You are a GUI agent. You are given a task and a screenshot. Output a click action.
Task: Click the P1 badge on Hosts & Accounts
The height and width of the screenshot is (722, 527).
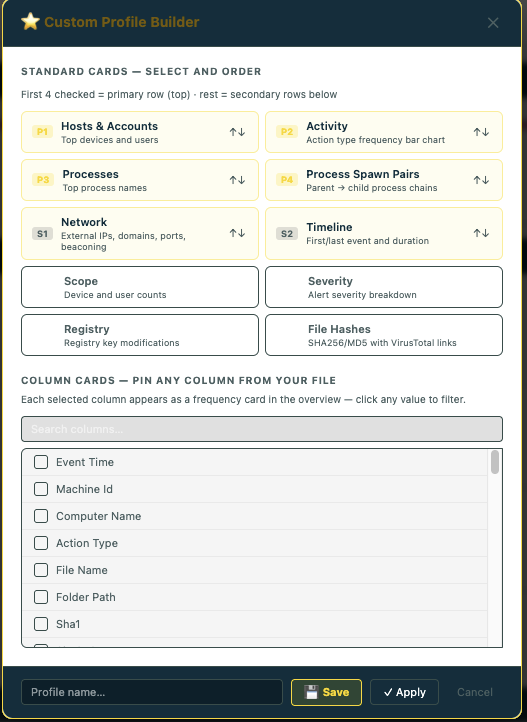point(42,132)
